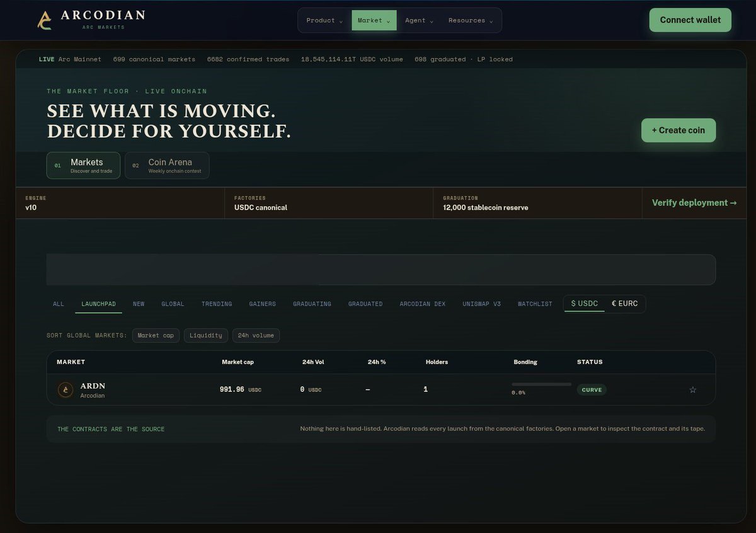Click the Connect wallet button
Image resolution: width=756 pixels, height=533 pixels.
click(690, 20)
